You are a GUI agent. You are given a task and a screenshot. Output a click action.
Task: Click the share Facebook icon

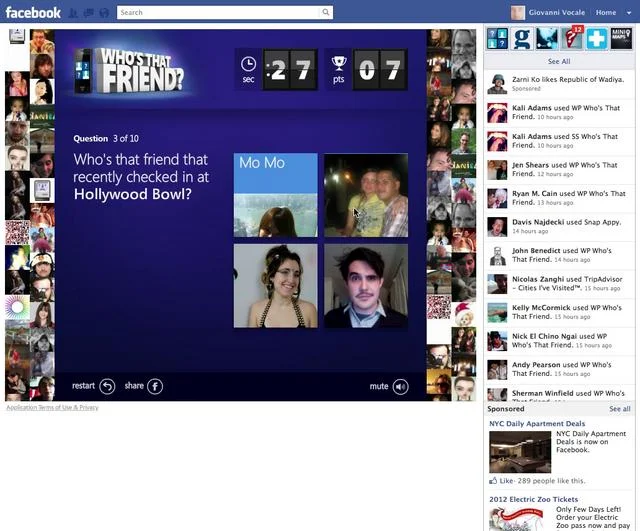tap(155, 386)
